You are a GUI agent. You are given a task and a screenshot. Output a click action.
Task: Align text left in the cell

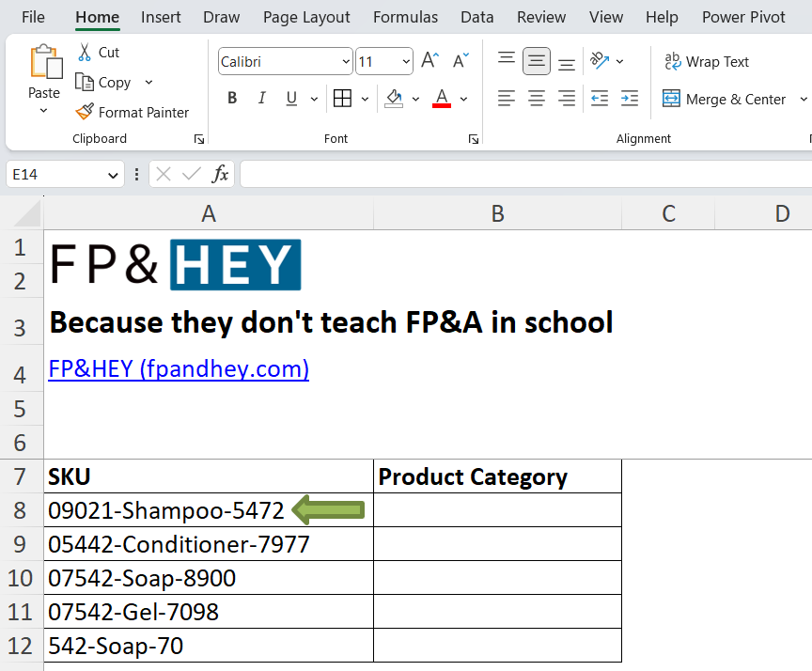506,99
